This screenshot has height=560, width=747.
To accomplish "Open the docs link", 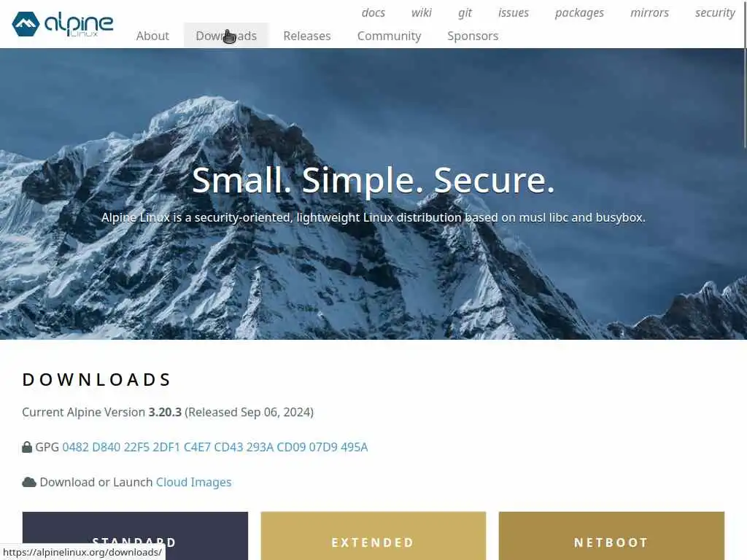I will click(x=373, y=13).
